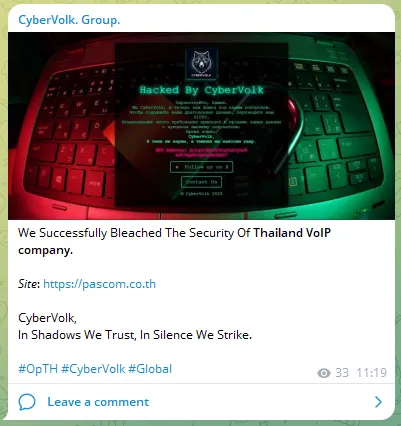Select the #Global hashtag
401x426 pixels.
pyautogui.click(x=150, y=369)
